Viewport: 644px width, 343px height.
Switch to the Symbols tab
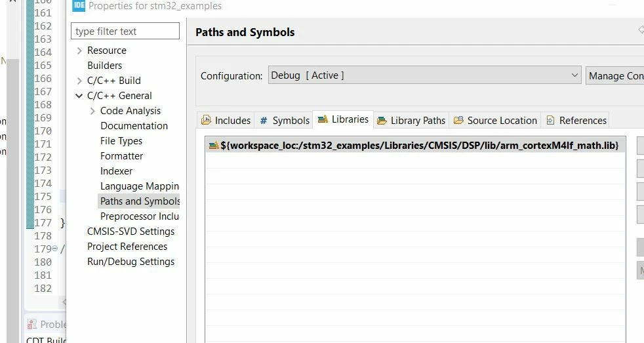(284, 121)
